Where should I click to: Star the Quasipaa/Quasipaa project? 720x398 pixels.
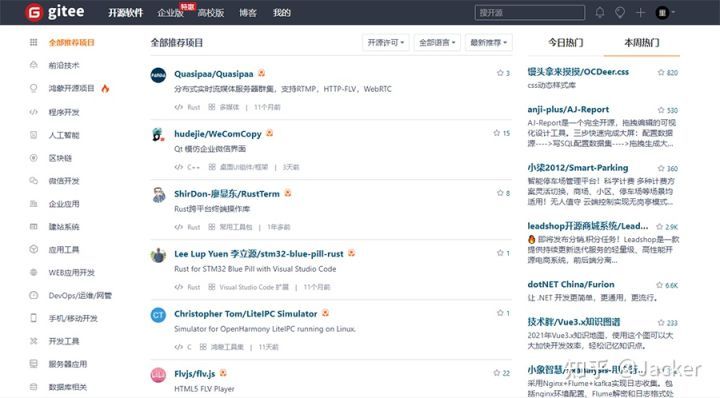[x=500, y=73]
